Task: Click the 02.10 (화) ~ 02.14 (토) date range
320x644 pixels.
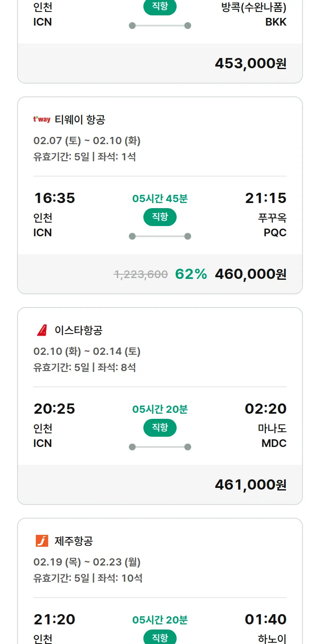Action: 87,351
